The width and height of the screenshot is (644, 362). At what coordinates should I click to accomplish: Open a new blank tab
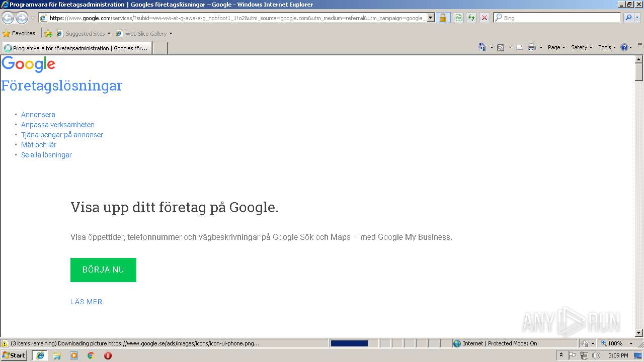point(160,48)
